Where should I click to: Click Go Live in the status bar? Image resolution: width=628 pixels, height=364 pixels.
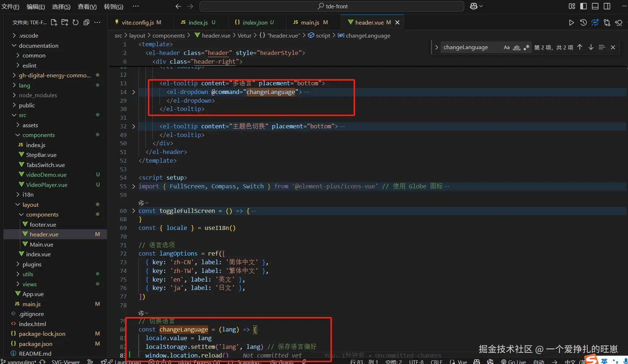pyautogui.click(x=513, y=361)
